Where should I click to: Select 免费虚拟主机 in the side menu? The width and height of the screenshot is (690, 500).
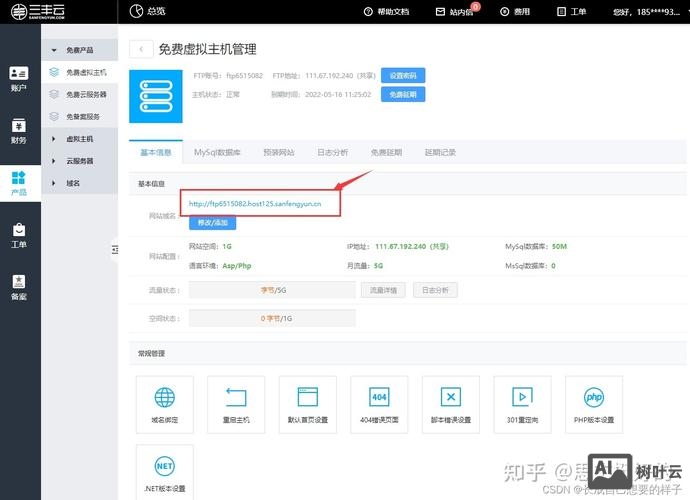click(x=80, y=72)
